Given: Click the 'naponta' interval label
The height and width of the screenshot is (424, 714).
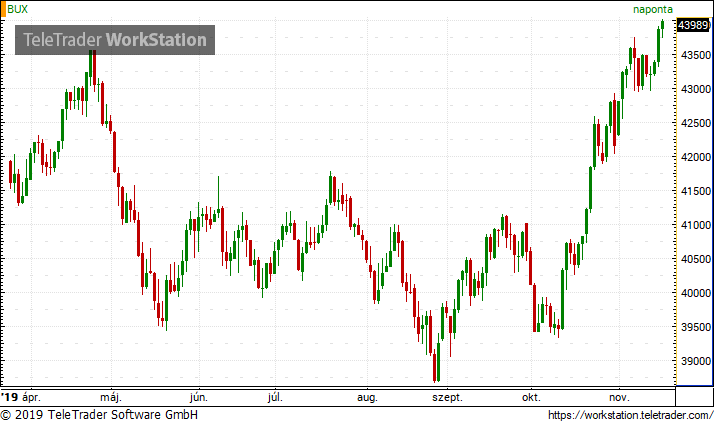Looking at the screenshot, I should (x=653, y=9).
